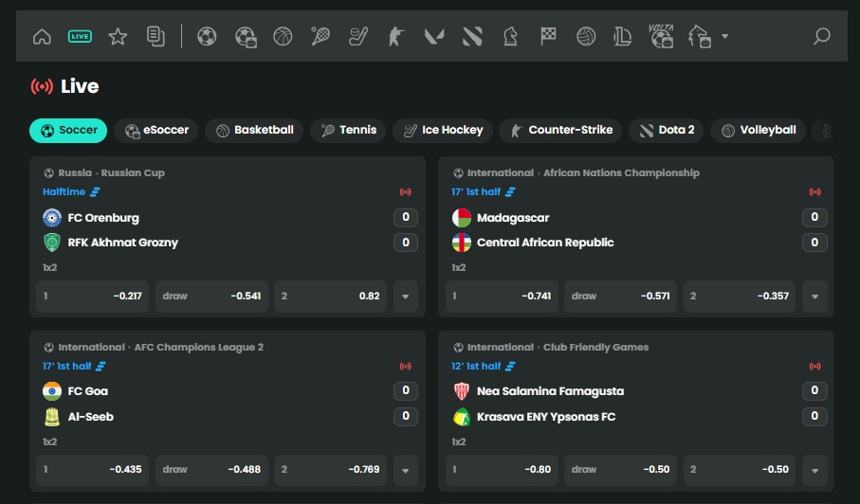This screenshot has height=504, width=860.
Task: Select Volleyball icon in top bar
Action: click(x=586, y=37)
